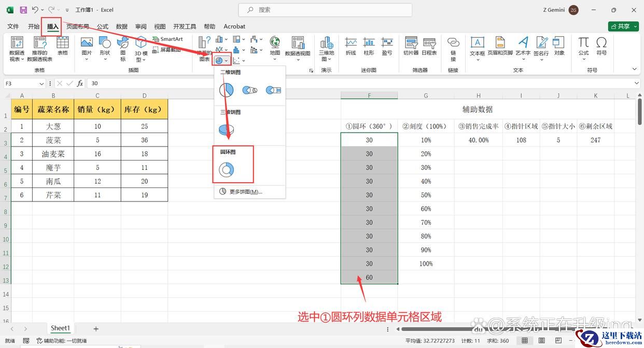Click the 共享 share button
The height and width of the screenshot is (348, 644).
[x=623, y=26]
